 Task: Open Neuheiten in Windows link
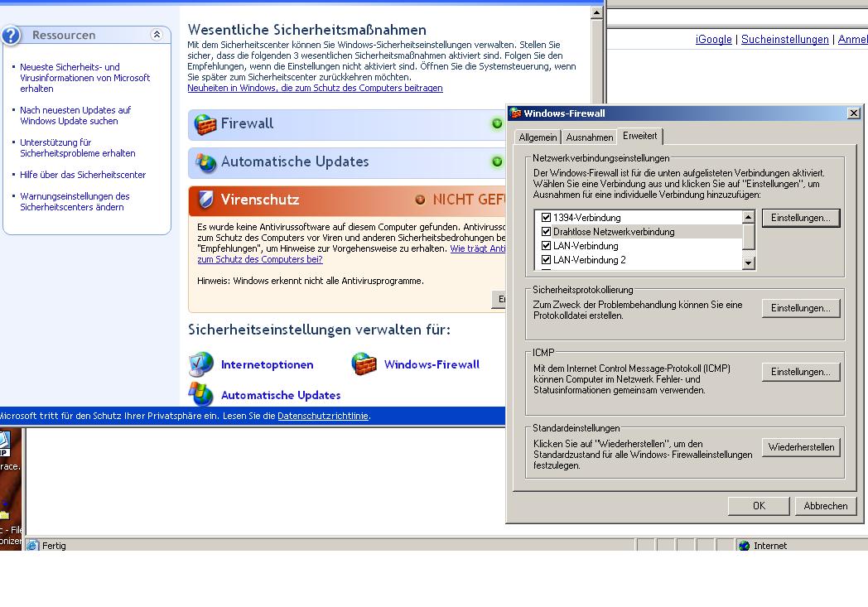tap(315, 88)
